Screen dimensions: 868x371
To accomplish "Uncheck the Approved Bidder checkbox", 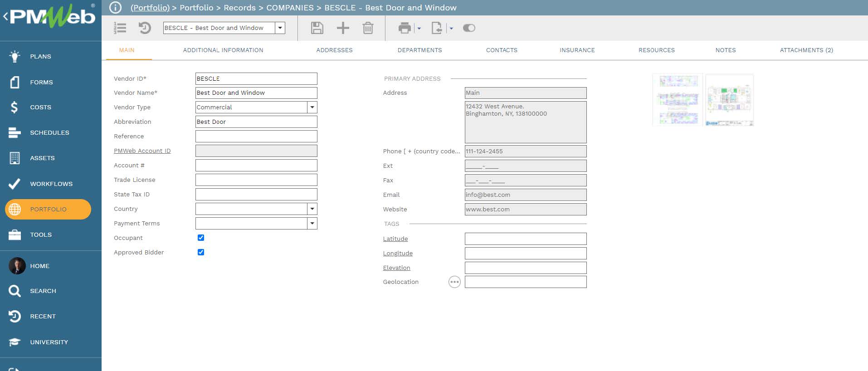I will pyautogui.click(x=201, y=252).
